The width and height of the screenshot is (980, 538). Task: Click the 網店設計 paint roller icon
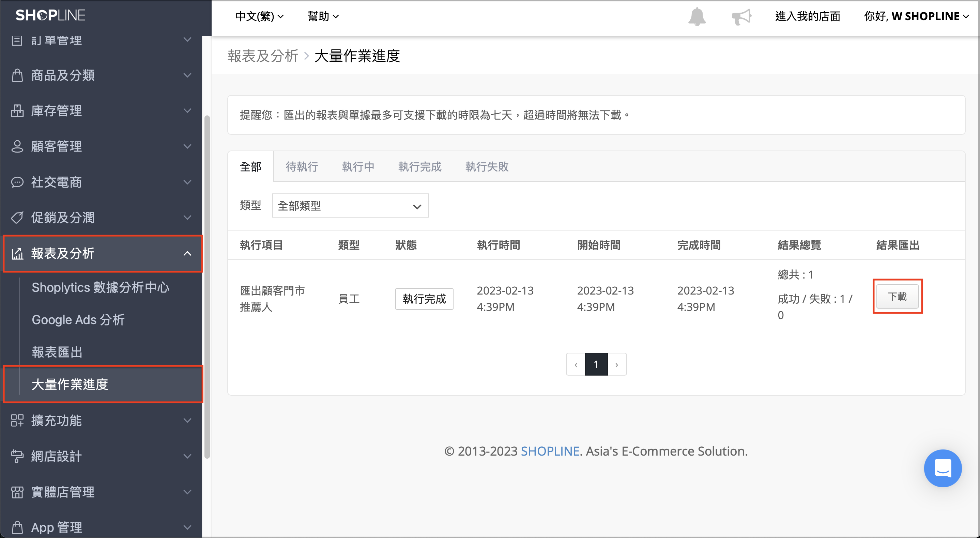coord(17,456)
